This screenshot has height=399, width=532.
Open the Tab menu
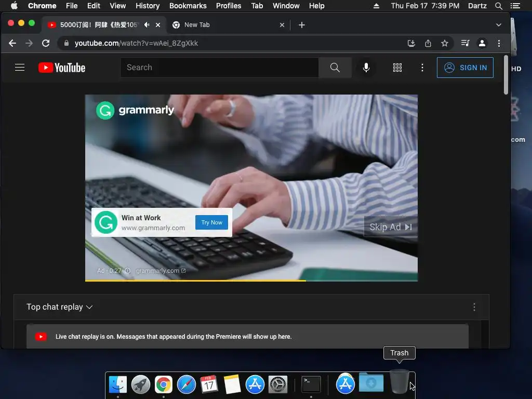[x=257, y=6]
